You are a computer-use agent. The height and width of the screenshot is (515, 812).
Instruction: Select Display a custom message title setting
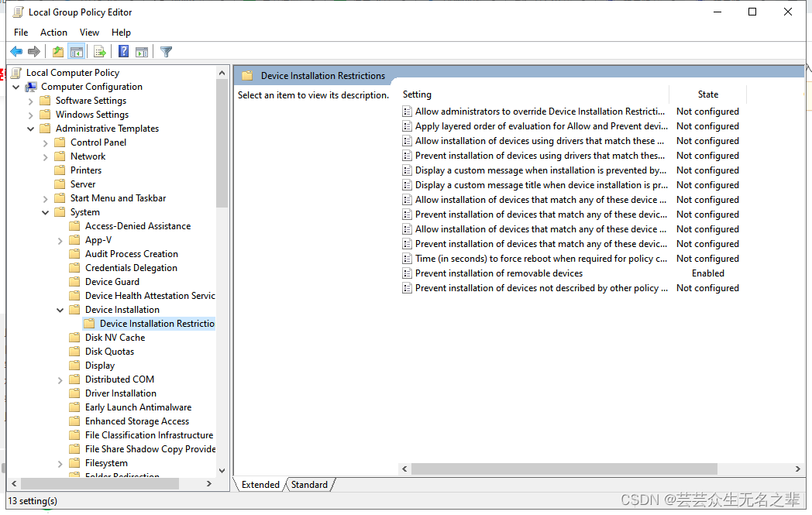[541, 185]
